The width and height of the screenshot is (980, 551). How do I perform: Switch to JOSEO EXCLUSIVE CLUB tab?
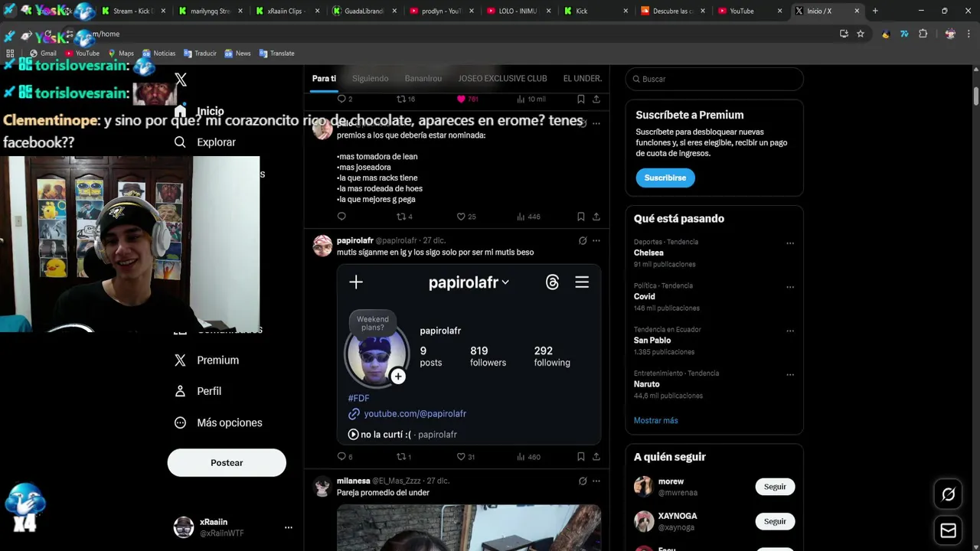pyautogui.click(x=502, y=79)
